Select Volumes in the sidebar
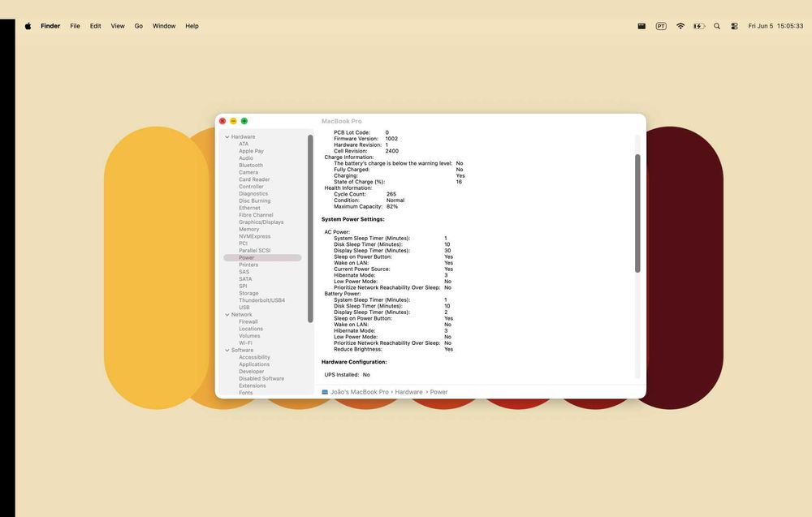This screenshot has height=517, width=812. pyautogui.click(x=249, y=336)
